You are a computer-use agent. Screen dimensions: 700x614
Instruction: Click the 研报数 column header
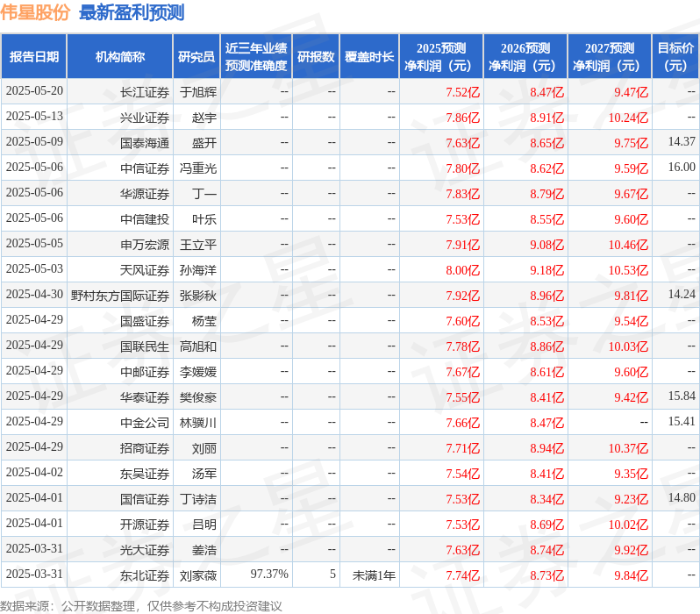(316, 56)
